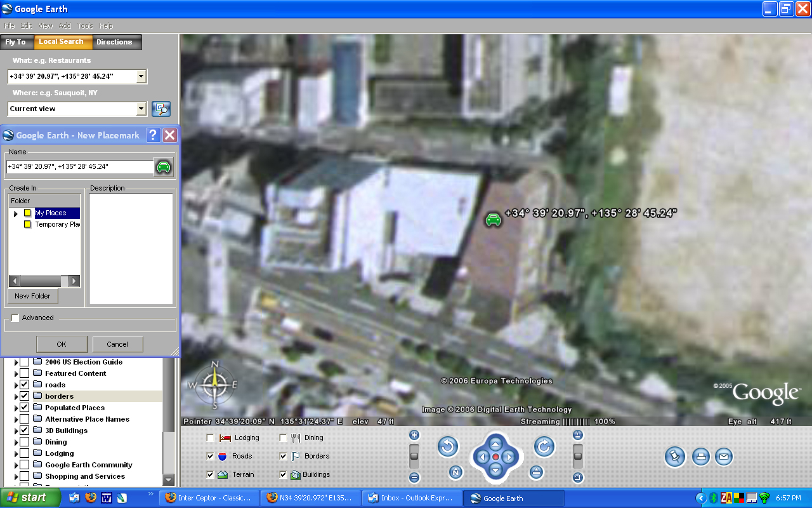Click the green car placemark icon button
The image size is (812, 508).
pyautogui.click(x=164, y=167)
